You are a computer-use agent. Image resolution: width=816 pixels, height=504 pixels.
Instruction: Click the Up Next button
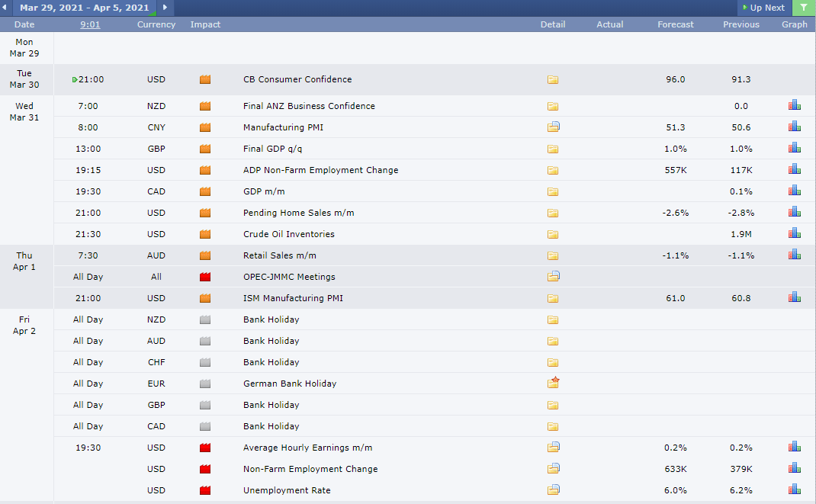pyautogui.click(x=764, y=8)
